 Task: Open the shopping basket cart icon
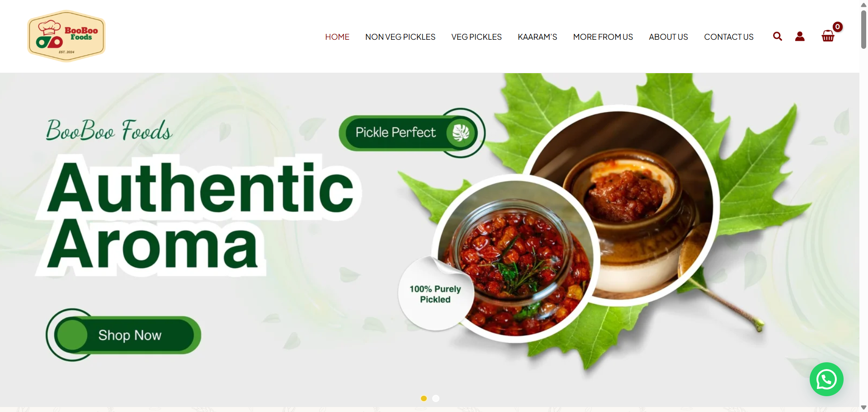[828, 36]
